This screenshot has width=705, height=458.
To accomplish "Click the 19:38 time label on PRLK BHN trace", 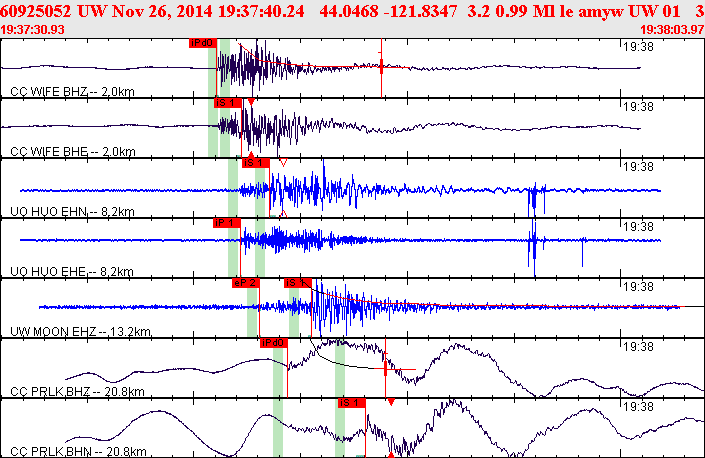I will 638,407.
